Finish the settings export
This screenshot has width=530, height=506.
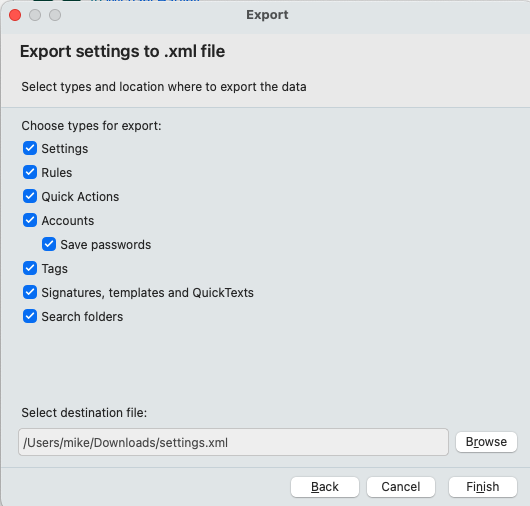(483, 487)
